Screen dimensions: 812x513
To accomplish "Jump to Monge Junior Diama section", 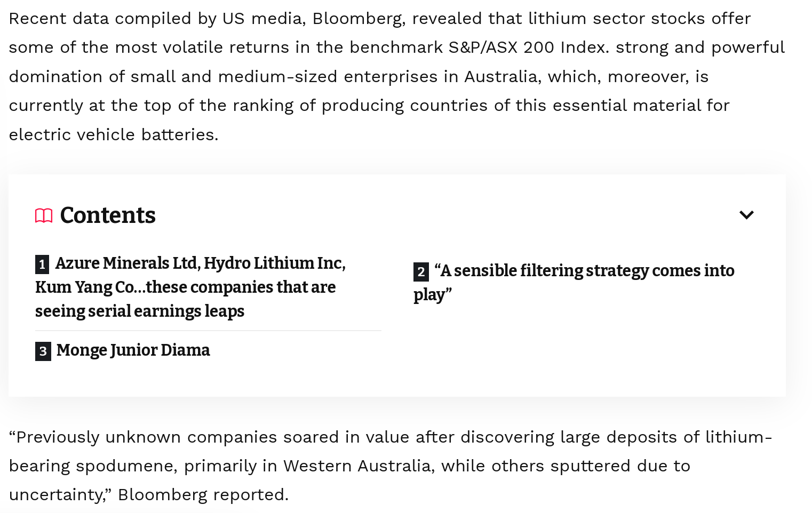I will 123,350.
